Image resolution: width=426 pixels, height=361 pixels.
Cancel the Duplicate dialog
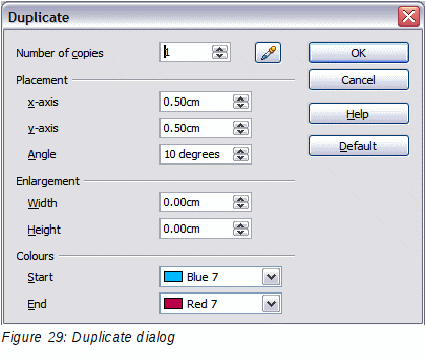point(359,80)
